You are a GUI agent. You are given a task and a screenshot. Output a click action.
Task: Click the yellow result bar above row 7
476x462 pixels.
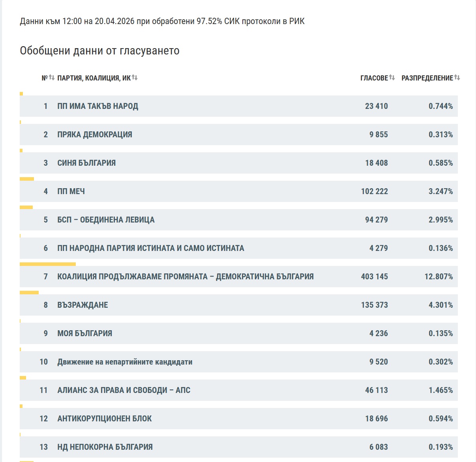click(x=47, y=264)
